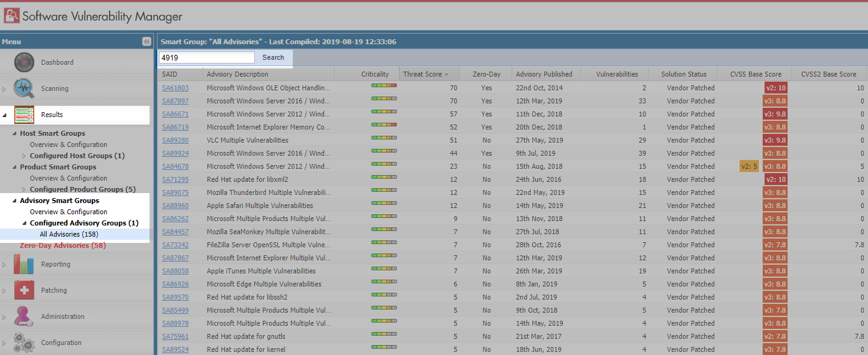This screenshot has width=868, height=355.
Task: Open advisory link SA87897
Action: (175, 101)
